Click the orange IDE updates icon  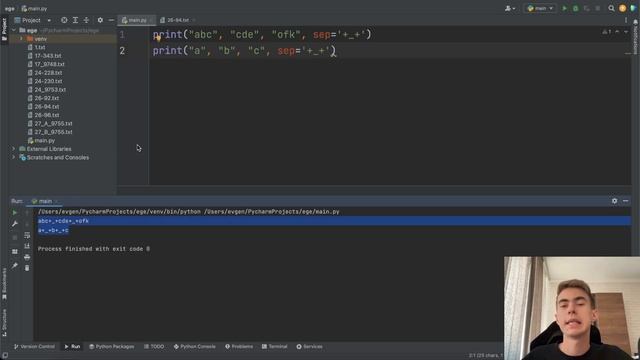click(x=622, y=8)
